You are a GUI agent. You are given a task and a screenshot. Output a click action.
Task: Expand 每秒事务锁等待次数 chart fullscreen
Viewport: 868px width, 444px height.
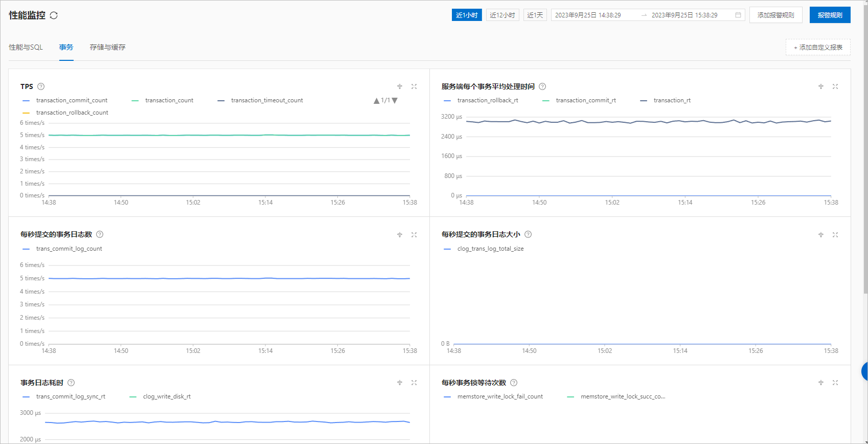[x=835, y=383]
